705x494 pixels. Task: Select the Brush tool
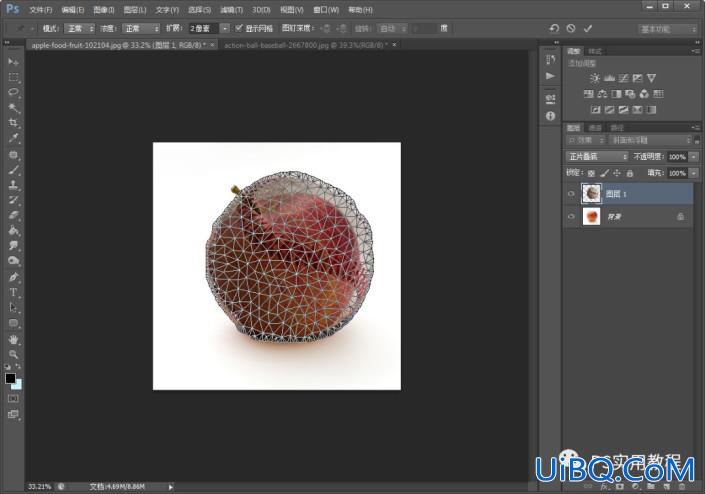click(x=13, y=170)
